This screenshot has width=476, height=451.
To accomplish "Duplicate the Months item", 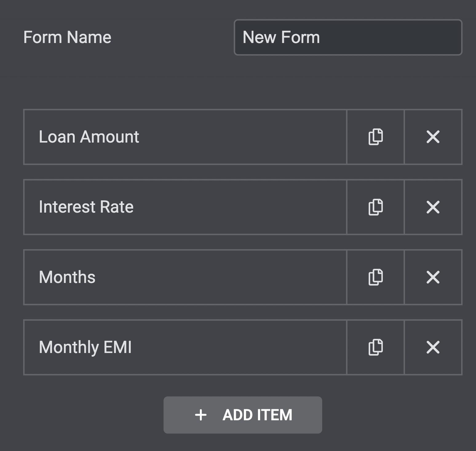I will [x=375, y=277].
